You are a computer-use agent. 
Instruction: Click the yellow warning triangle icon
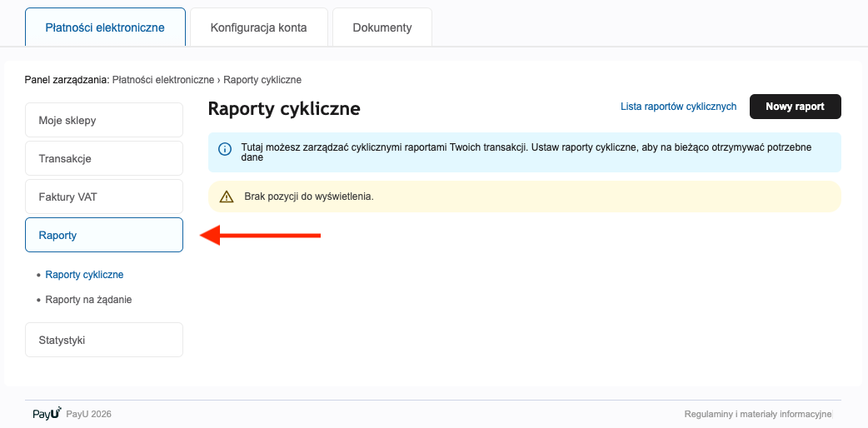(x=226, y=197)
